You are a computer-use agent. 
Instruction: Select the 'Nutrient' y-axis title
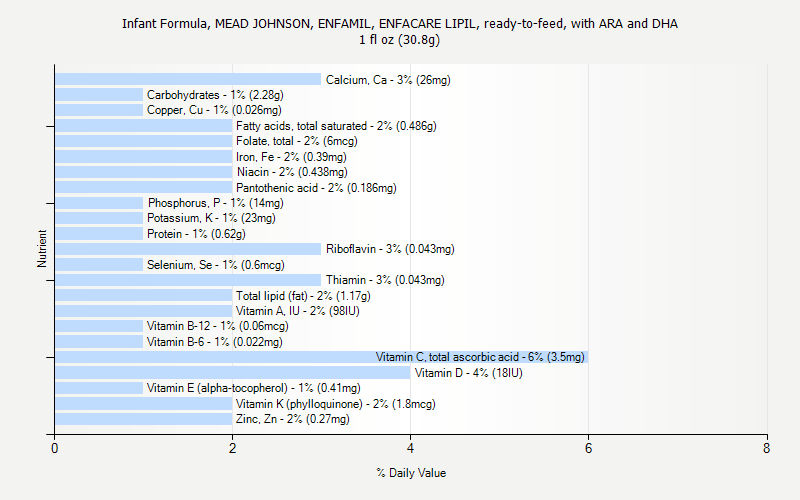click(x=42, y=248)
